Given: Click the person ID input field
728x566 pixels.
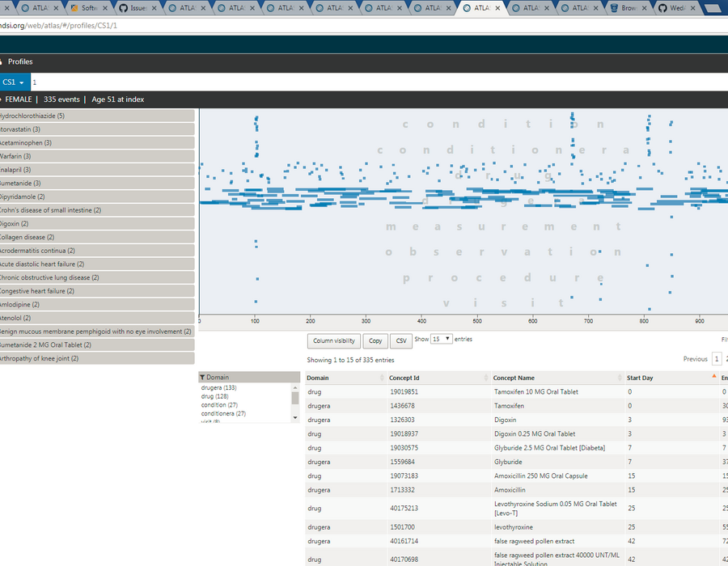Looking at the screenshot, I should (379, 82).
